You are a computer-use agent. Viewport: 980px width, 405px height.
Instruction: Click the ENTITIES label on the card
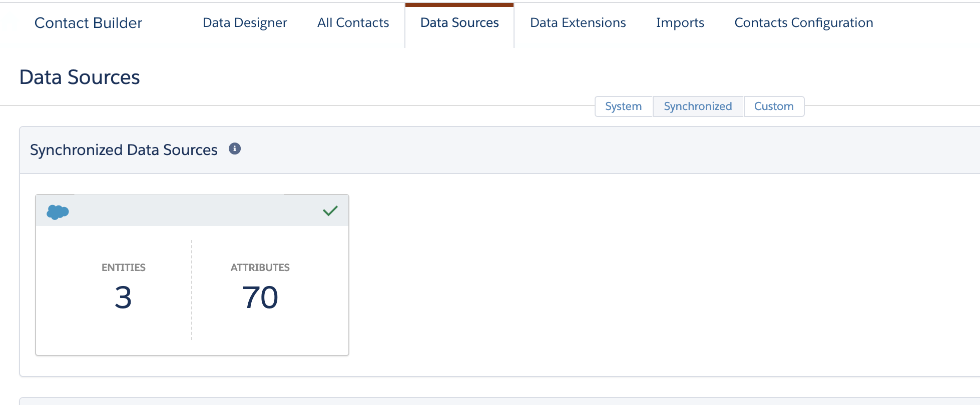click(x=123, y=267)
